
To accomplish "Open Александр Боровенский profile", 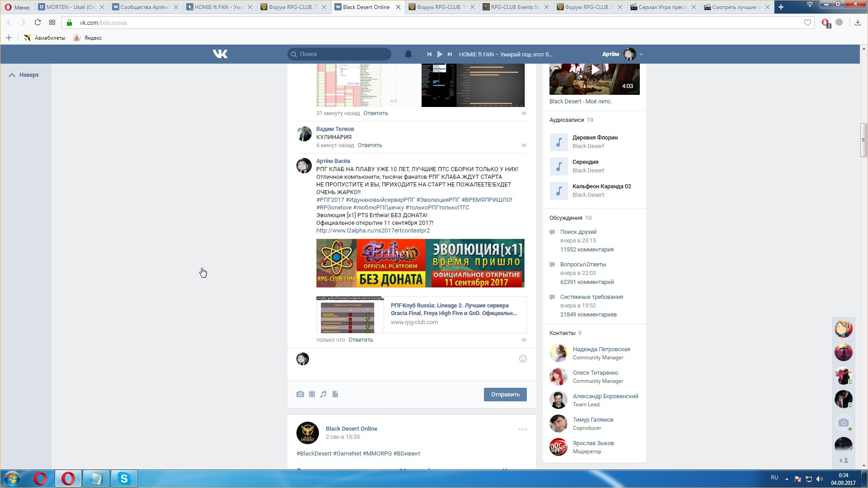I will (605, 396).
